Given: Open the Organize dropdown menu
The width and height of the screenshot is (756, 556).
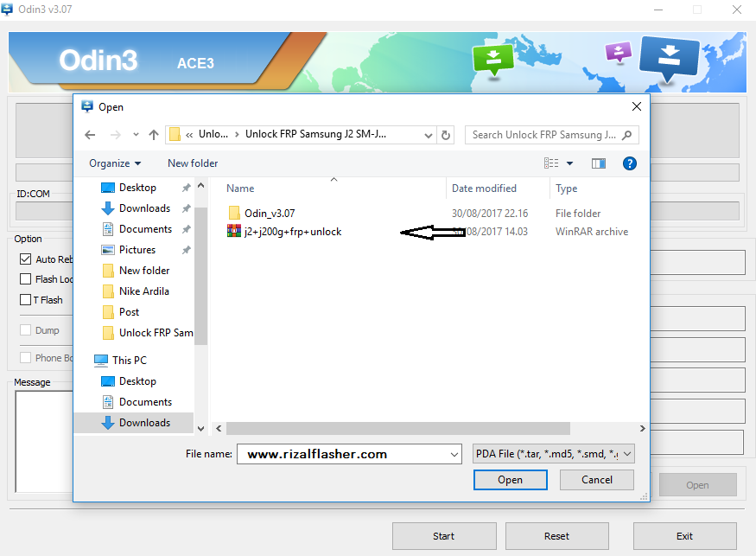Looking at the screenshot, I should click(115, 163).
